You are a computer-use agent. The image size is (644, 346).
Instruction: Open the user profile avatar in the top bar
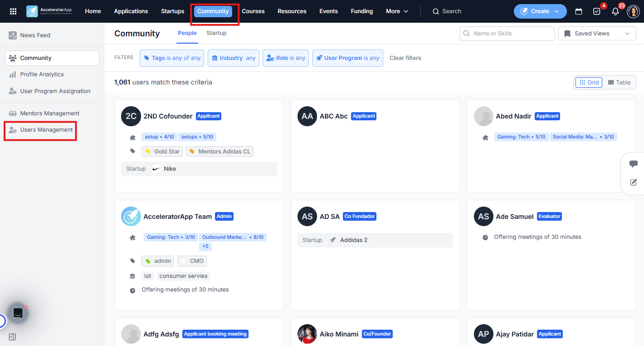(x=633, y=11)
